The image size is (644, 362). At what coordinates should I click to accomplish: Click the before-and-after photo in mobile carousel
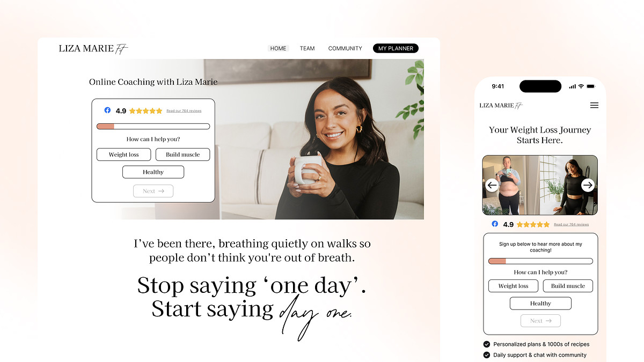pos(540,185)
